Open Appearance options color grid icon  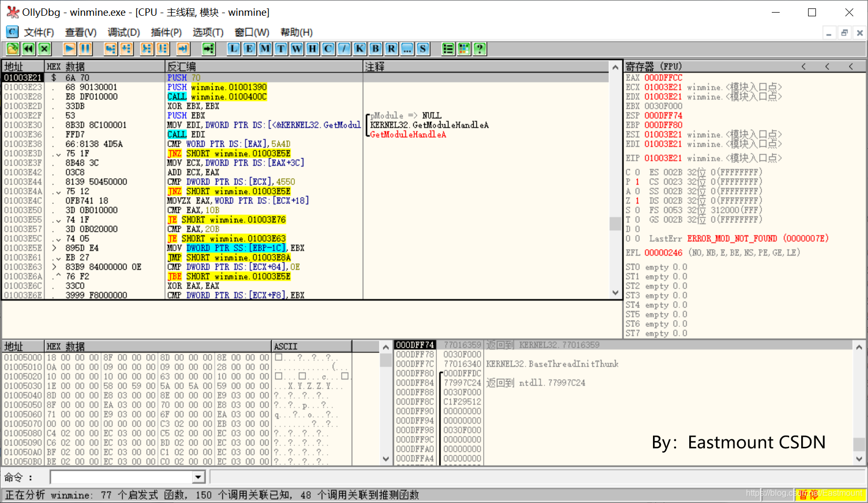(x=464, y=49)
